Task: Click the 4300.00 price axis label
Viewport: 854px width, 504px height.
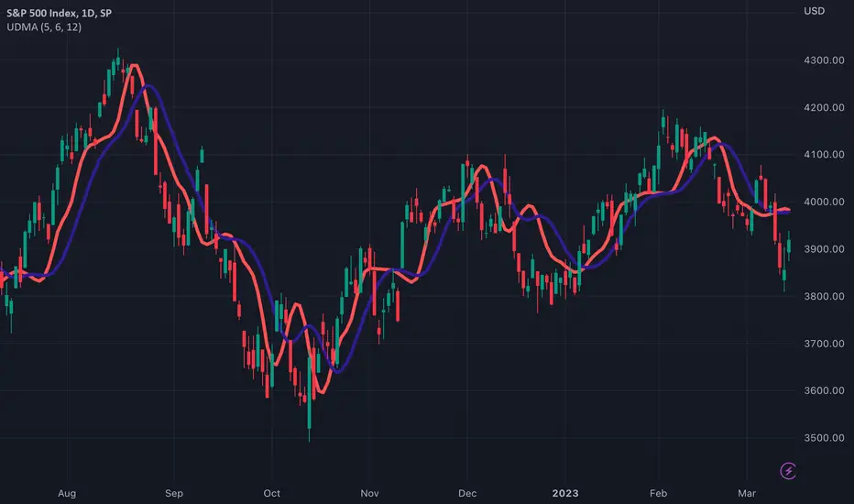Action: coord(824,60)
